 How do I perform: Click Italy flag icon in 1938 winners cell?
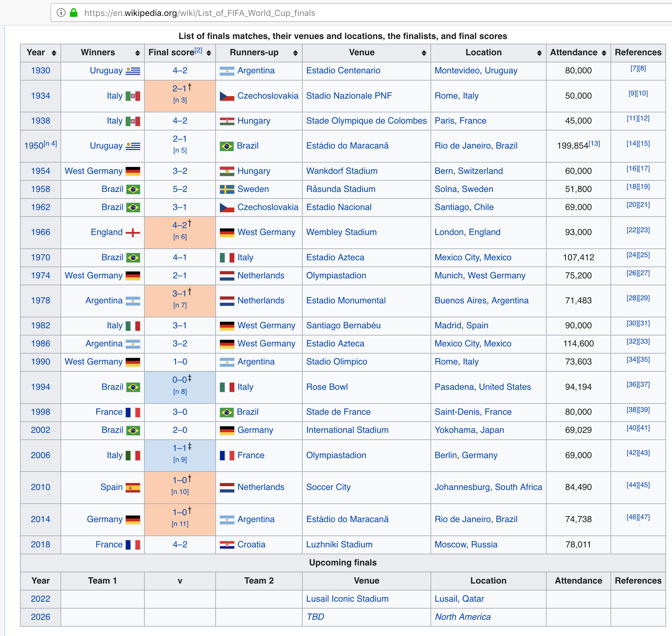pyautogui.click(x=133, y=121)
